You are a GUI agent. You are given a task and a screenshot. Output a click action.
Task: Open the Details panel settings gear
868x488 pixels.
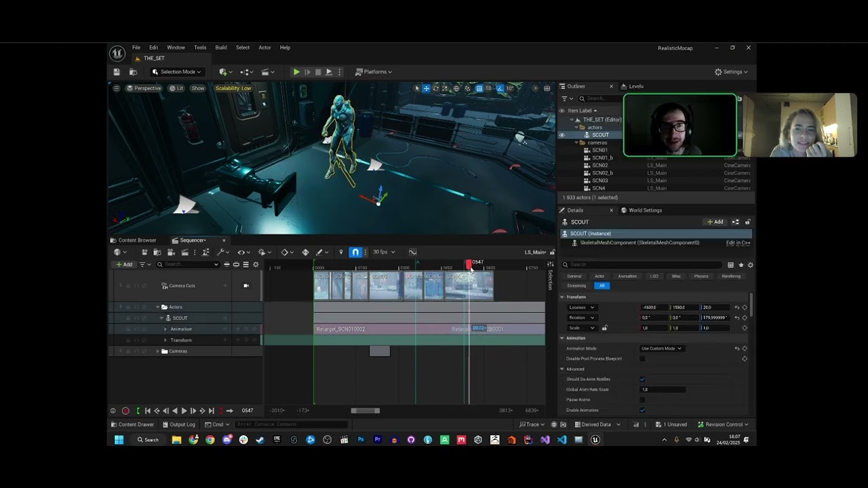pos(750,265)
